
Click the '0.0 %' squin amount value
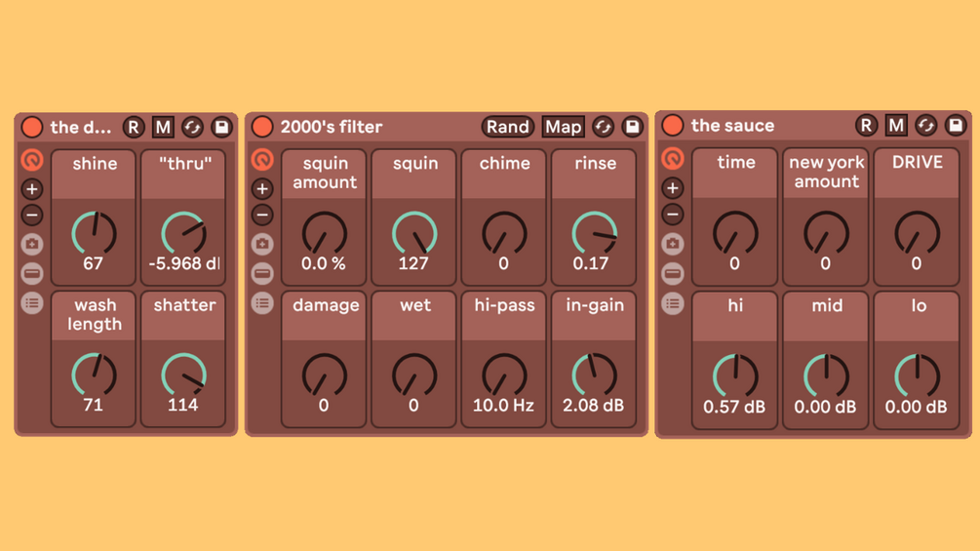pos(323,263)
